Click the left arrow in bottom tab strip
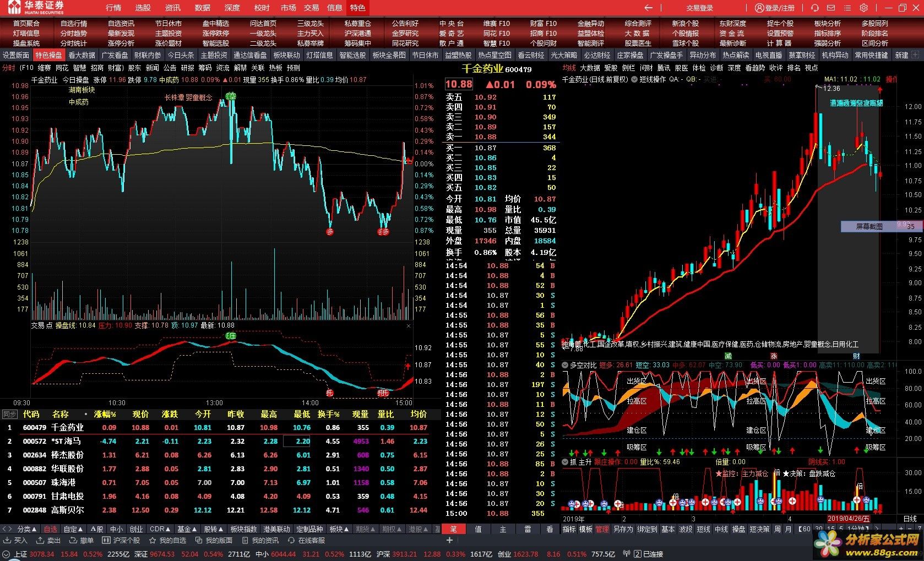This screenshot has height=561, width=924. tap(4, 529)
